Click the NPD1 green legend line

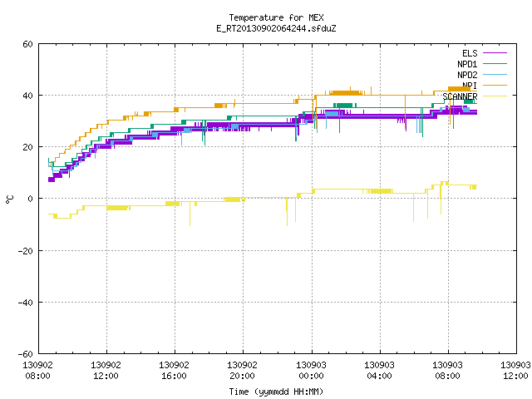495,63
